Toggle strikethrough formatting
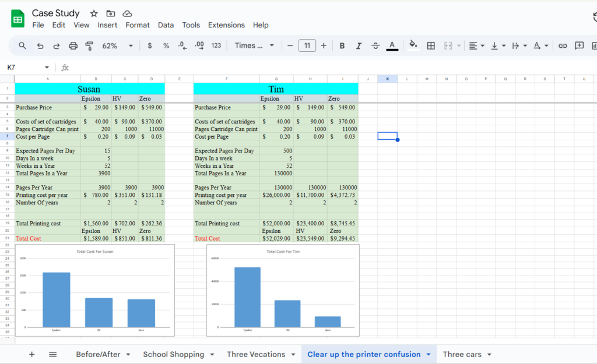 375,46
